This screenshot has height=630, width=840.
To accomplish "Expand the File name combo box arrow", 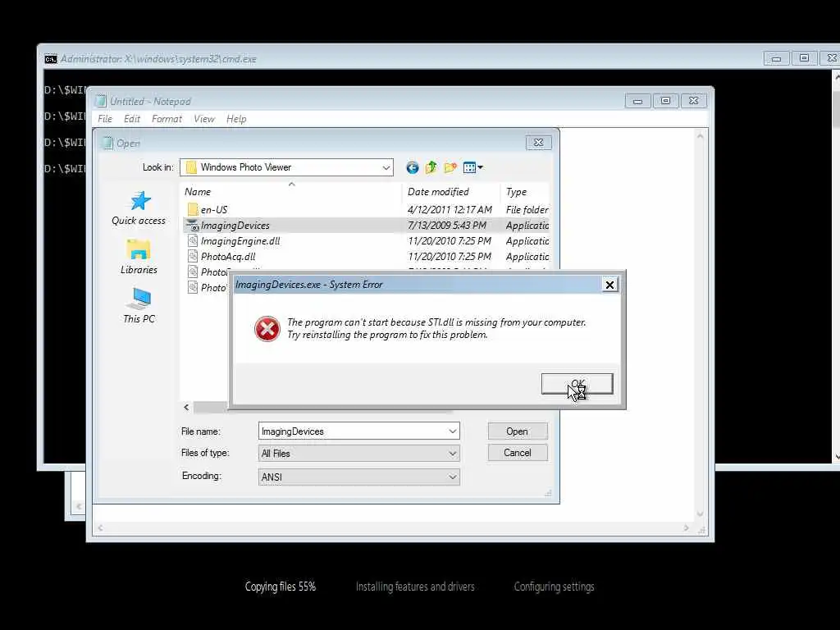I will coord(452,431).
